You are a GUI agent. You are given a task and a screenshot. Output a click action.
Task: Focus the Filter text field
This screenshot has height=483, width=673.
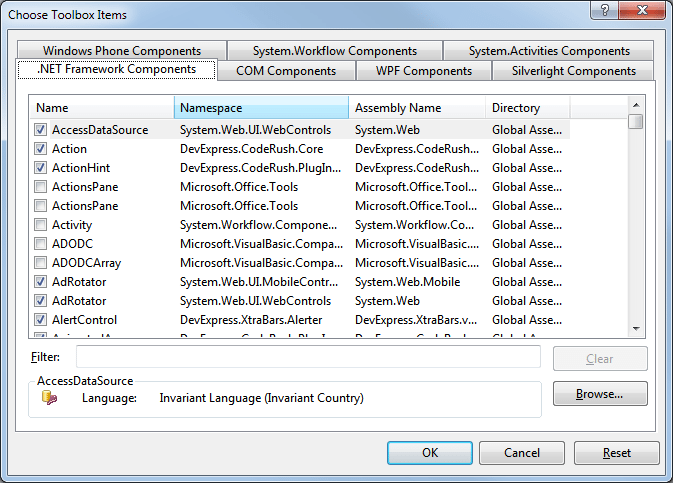308,356
